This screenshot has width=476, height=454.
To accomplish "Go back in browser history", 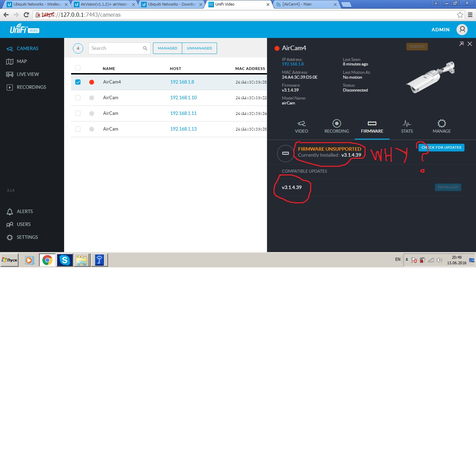I will click(x=6, y=15).
